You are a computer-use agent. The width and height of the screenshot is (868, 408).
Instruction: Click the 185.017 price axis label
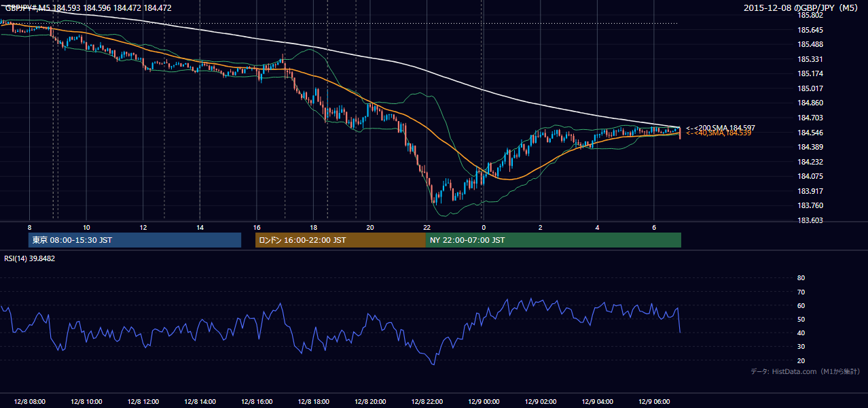click(810, 88)
